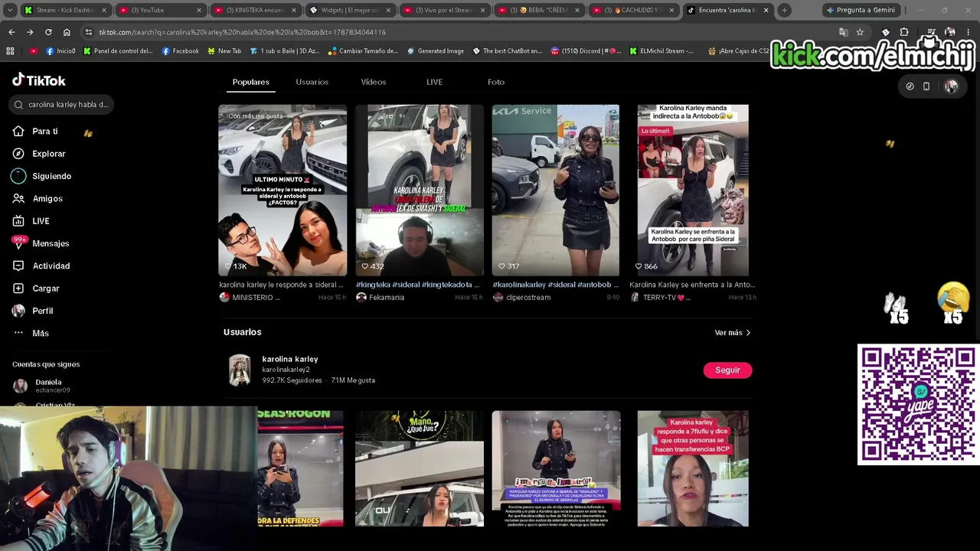The width and height of the screenshot is (980, 551).
Task: Open the karolina karley username link
Action: pos(286,370)
